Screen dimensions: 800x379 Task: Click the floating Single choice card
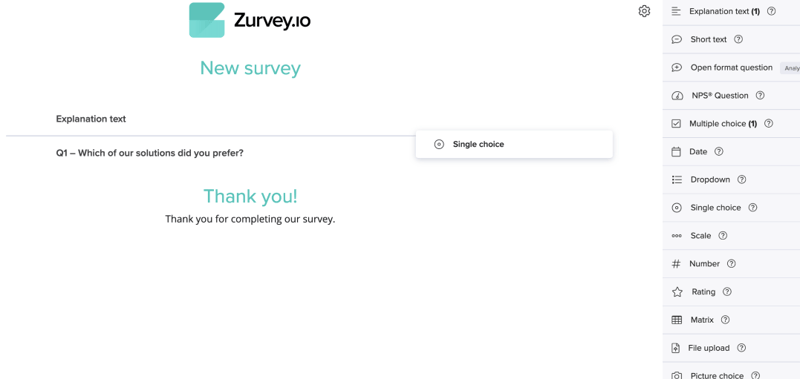click(514, 144)
